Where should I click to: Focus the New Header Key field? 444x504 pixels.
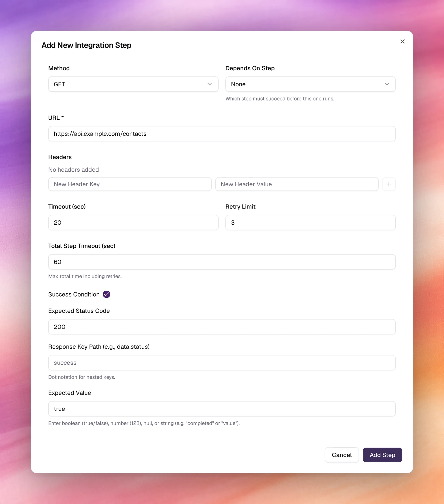(x=130, y=184)
